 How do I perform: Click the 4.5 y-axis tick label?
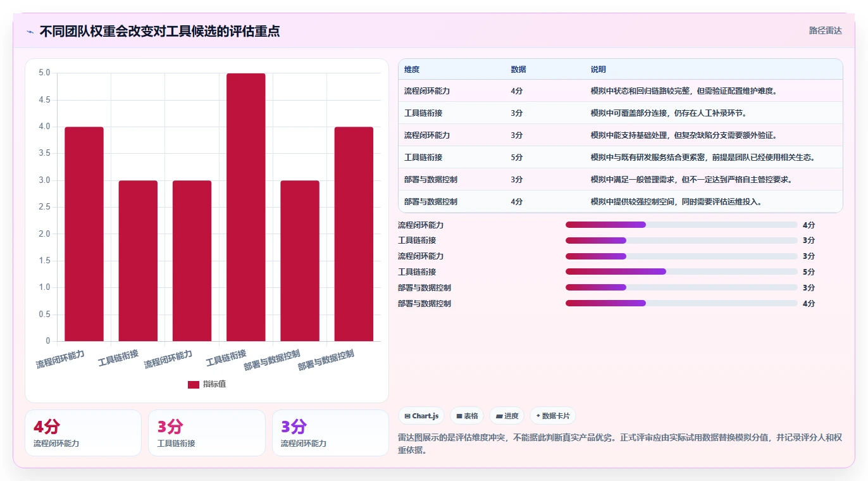[44, 99]
